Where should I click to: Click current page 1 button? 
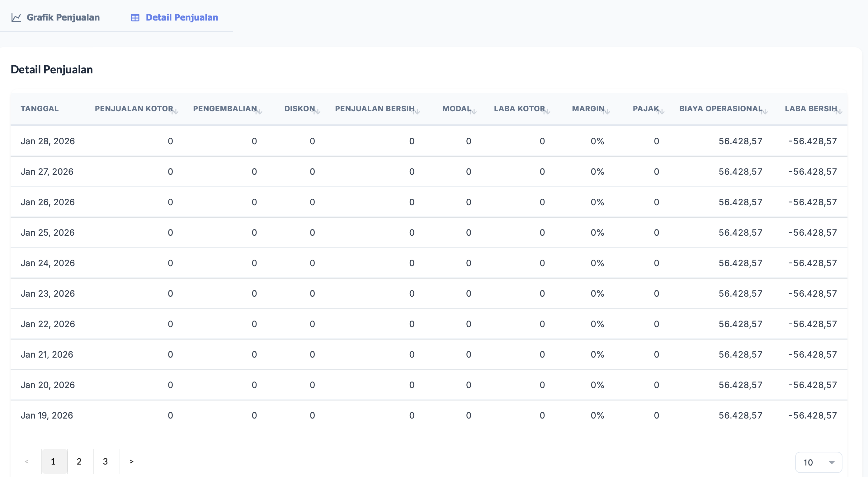53,461
